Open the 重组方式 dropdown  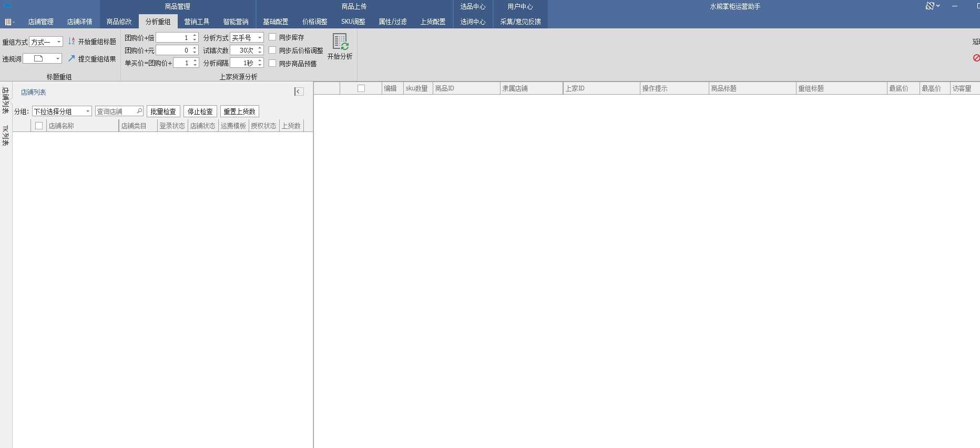[58, 42]
